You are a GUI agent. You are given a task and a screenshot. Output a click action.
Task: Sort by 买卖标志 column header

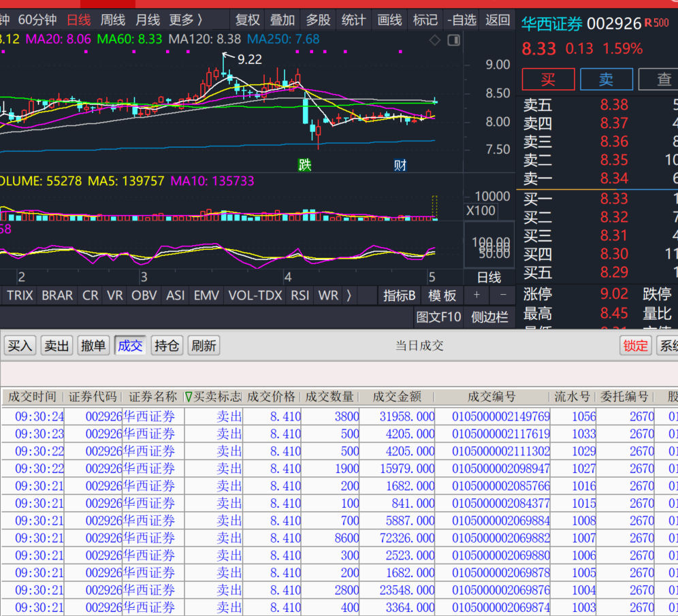[x=213, y=396]
